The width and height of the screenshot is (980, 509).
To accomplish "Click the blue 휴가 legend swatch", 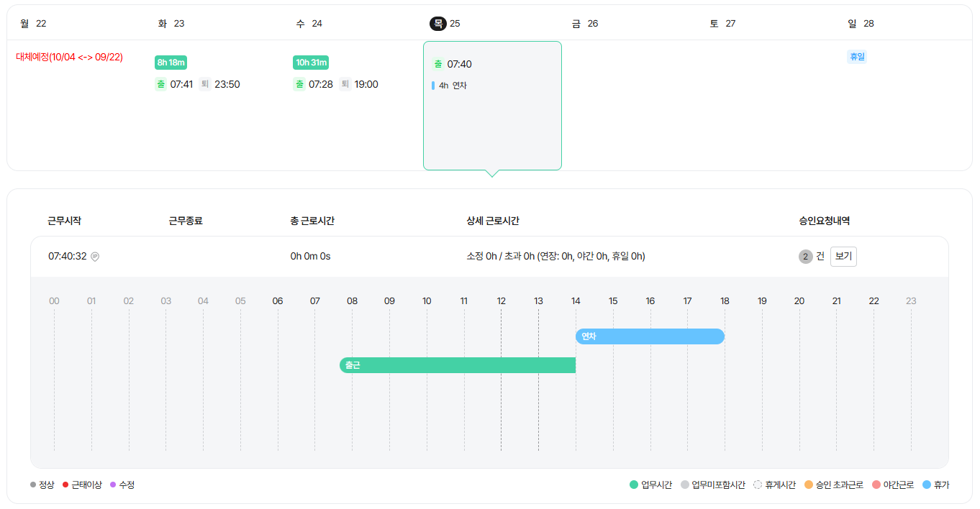I will point(926,485).
